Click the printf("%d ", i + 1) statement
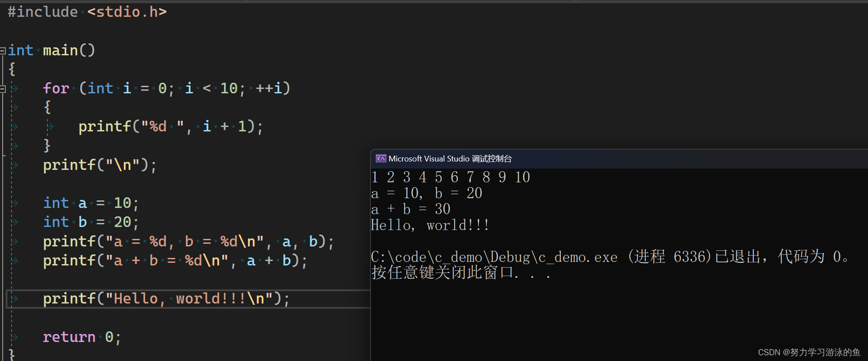This screenshot has width=868, height=361. 171,127
